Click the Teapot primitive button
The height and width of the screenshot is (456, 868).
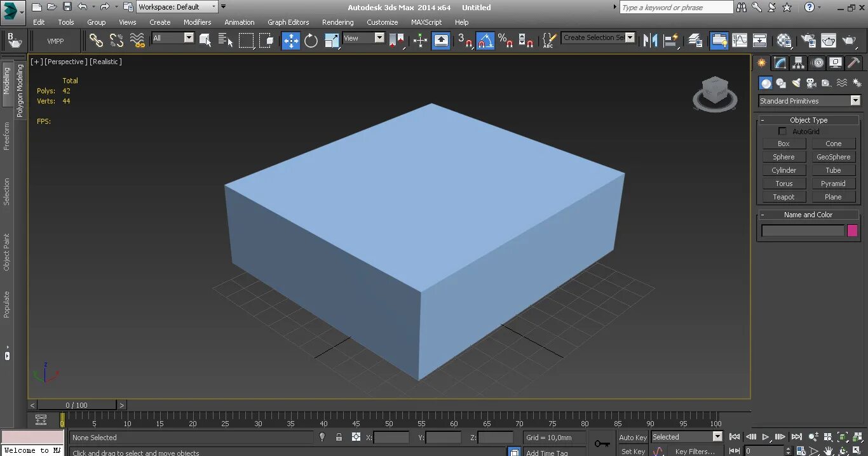click(783, 197)
